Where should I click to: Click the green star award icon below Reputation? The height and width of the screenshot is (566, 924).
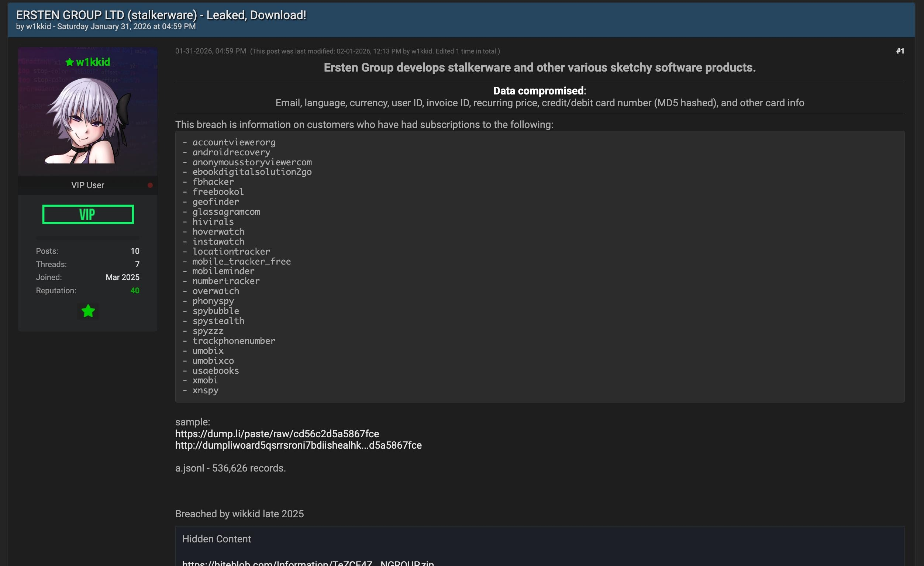88,311
